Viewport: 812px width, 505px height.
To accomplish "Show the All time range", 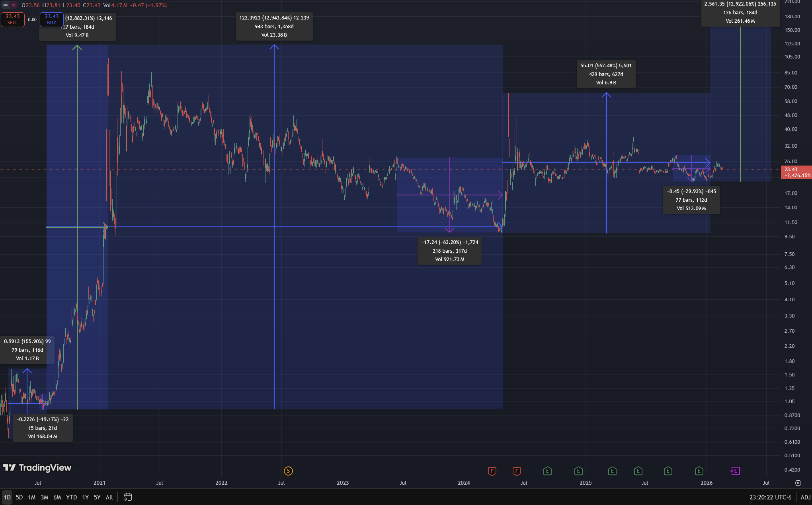I will [x=109, y=497].
